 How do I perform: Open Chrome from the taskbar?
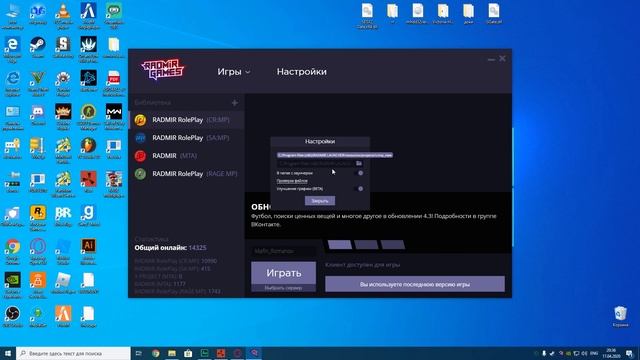coord(156,353)
